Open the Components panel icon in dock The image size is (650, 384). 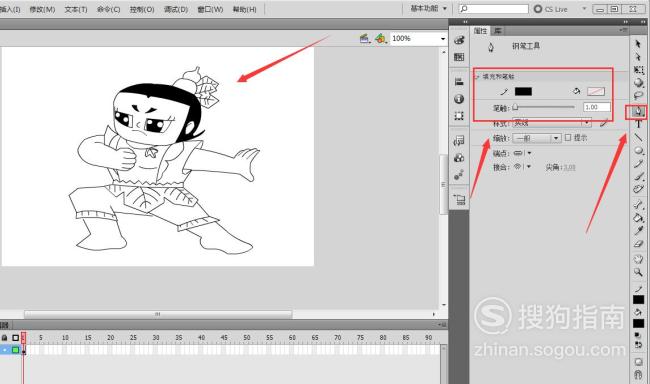(x=459, y=158)
